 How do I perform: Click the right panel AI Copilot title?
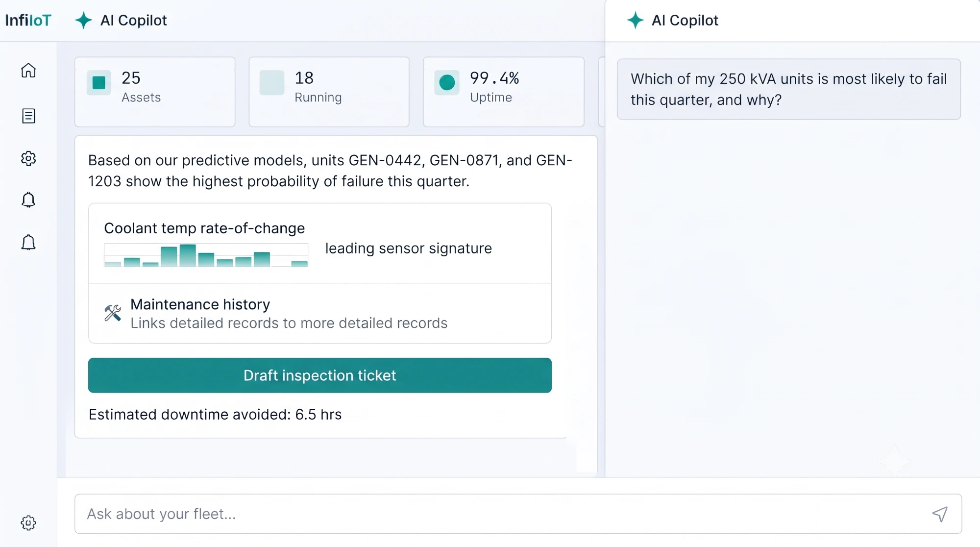pos(685,20)
